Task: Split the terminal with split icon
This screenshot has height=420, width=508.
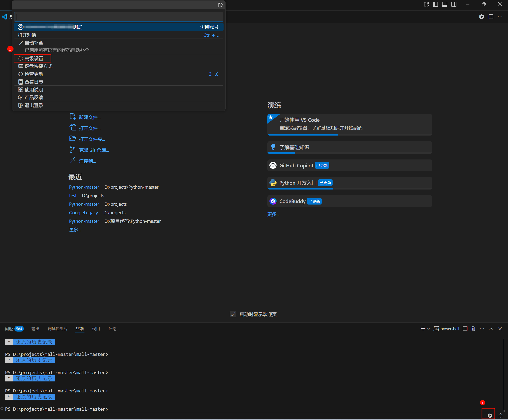Action: (465, 329)
